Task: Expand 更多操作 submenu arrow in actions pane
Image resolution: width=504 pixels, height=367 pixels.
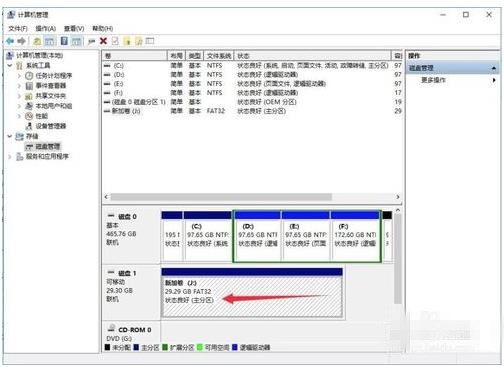Action: [494, 80]
